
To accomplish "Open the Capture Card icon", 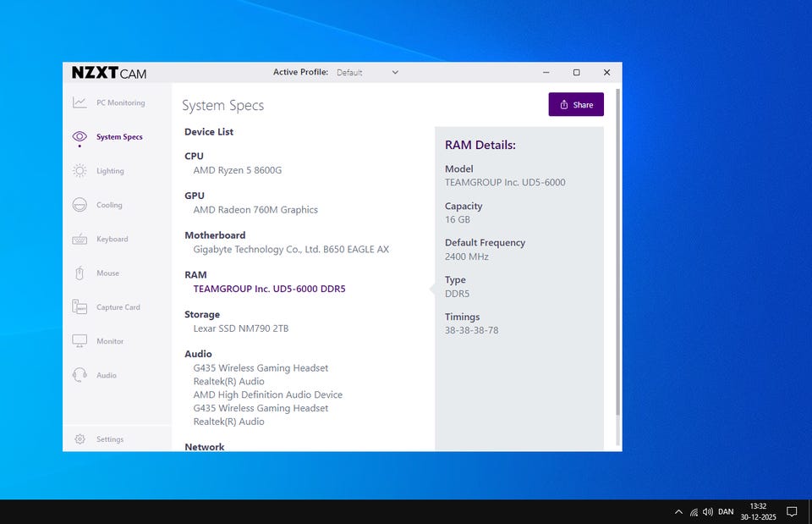I will pos(80,307).
